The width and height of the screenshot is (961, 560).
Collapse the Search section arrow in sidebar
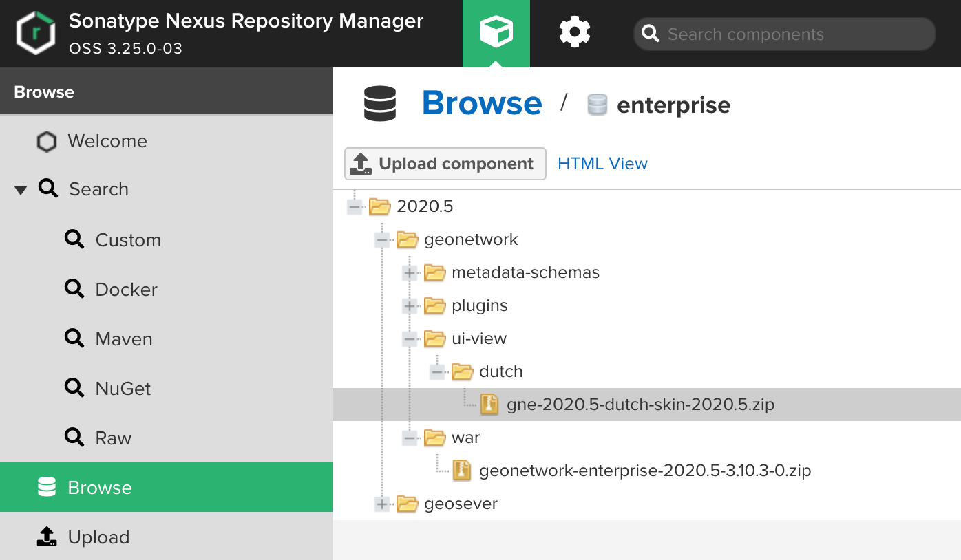[21, 190]
